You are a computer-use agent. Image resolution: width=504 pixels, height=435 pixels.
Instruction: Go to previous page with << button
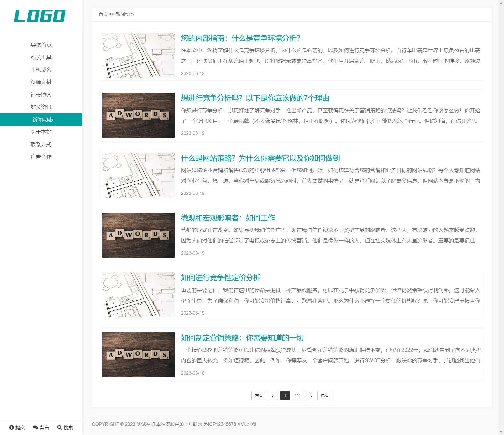coord(273,395)
